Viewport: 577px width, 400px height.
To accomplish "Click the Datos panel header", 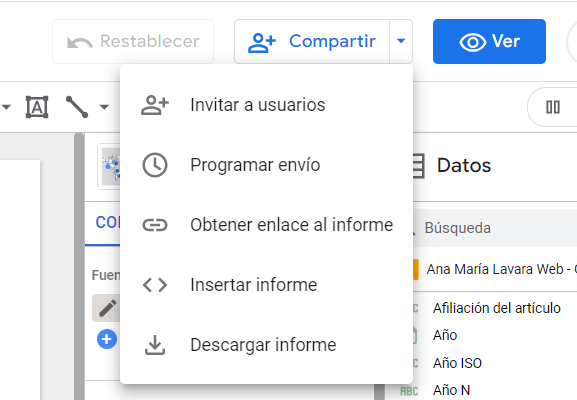I will [464, 166].
